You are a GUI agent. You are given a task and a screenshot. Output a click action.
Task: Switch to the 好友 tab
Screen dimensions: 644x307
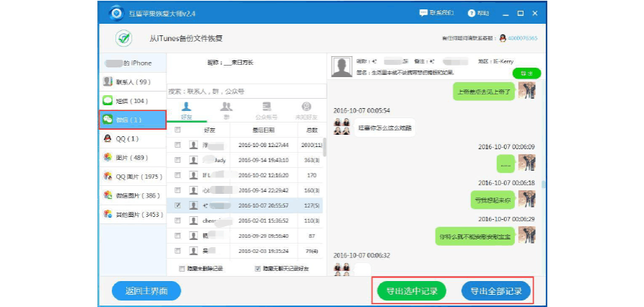point(187,111)
